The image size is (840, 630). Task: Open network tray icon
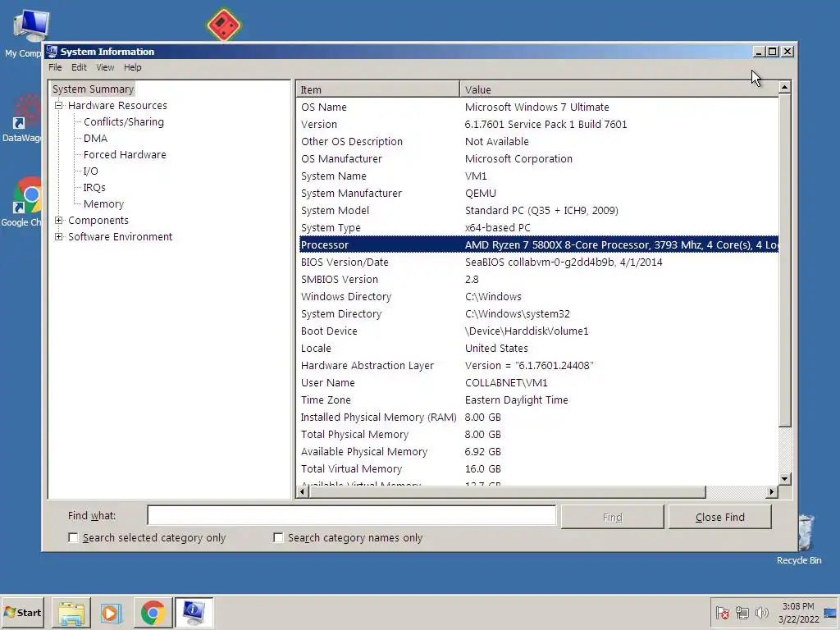click(x=742, y=613)
